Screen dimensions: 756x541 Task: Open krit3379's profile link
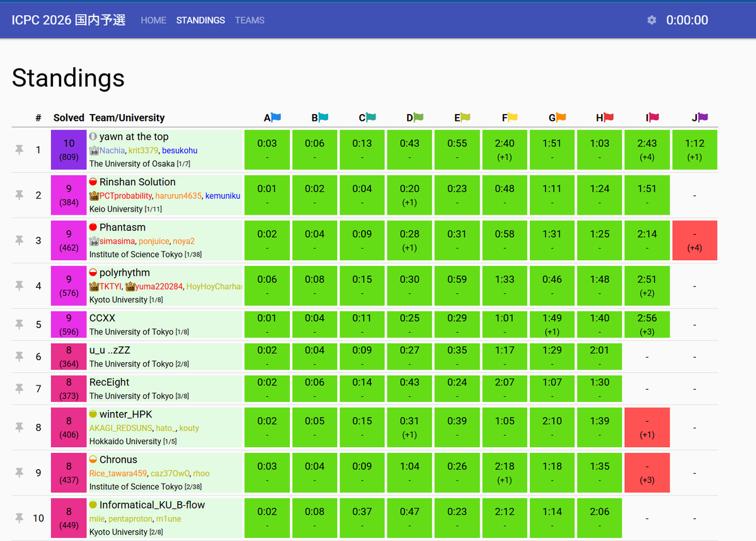tap(143, 151)
